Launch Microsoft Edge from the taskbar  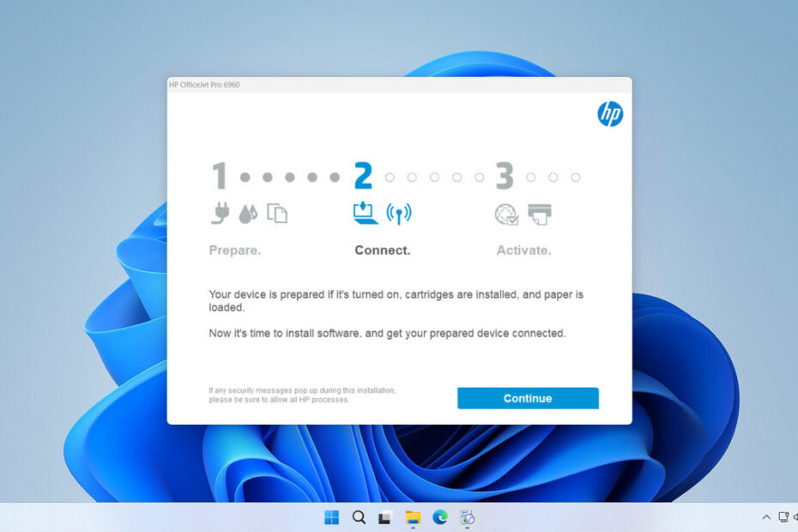440,517
